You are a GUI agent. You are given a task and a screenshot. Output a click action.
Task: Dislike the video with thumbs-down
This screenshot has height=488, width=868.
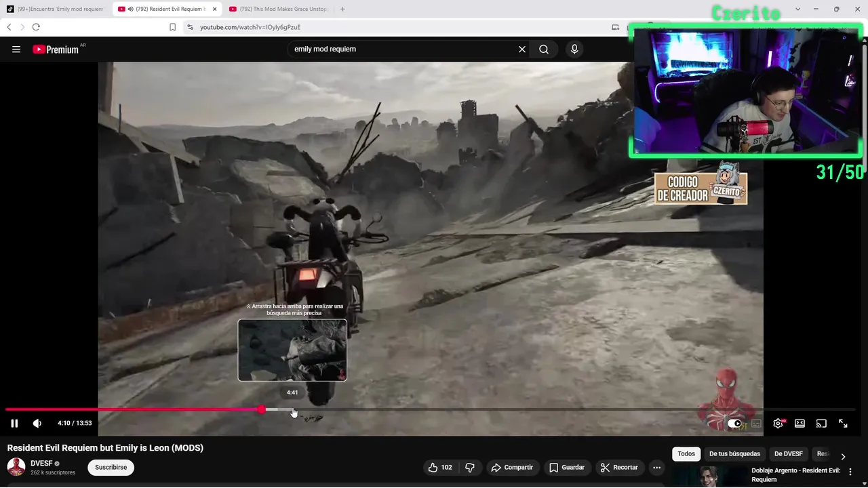pos(469,468)
